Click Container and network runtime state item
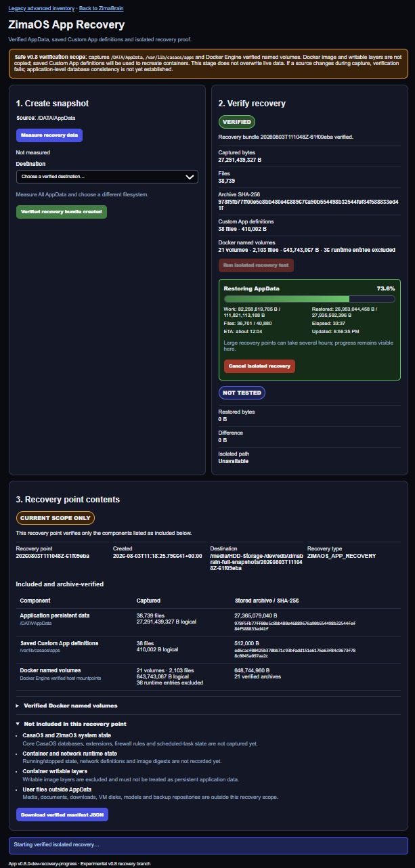The image size is (415, 868). tap(70, 753)
